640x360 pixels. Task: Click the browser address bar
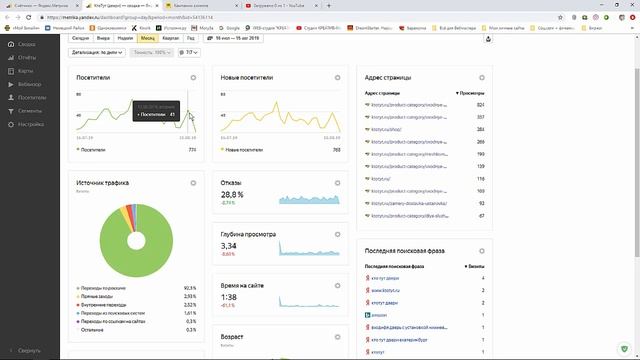coord(298,18)
